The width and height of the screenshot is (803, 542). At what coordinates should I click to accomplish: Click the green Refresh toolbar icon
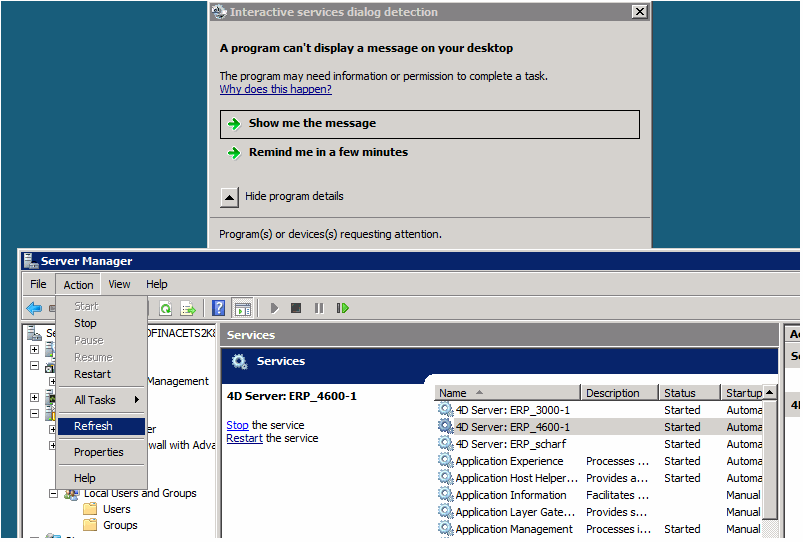coord(166,309)
